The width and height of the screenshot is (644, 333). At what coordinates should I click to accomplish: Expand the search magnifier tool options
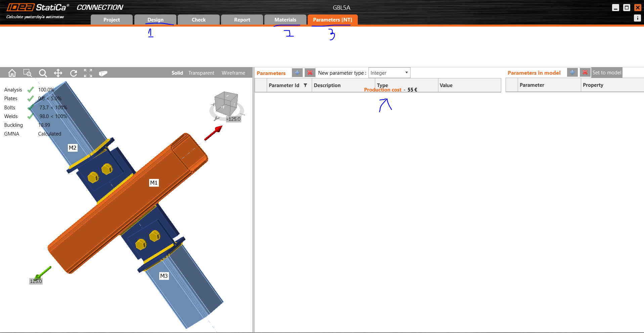(43, 73)
